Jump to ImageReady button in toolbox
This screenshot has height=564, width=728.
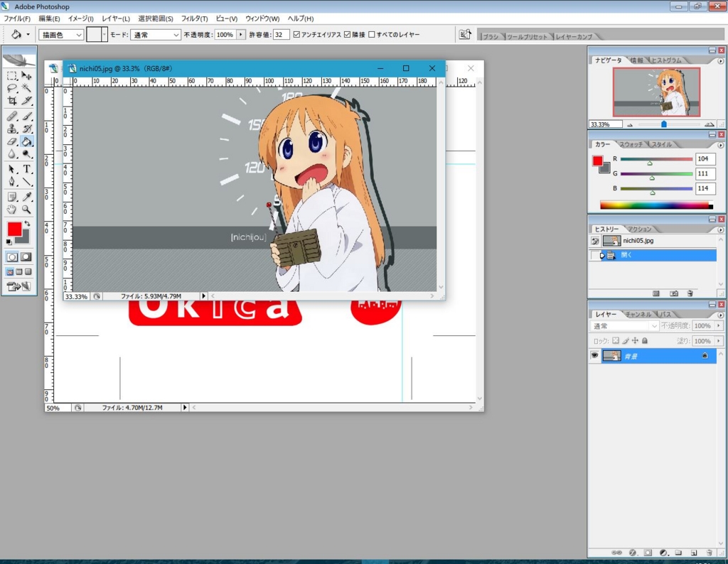(18, 287)
